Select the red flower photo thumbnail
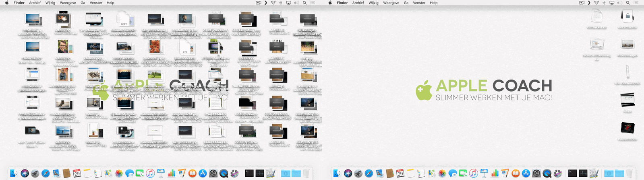644x180 pixels. click(155, 47)
